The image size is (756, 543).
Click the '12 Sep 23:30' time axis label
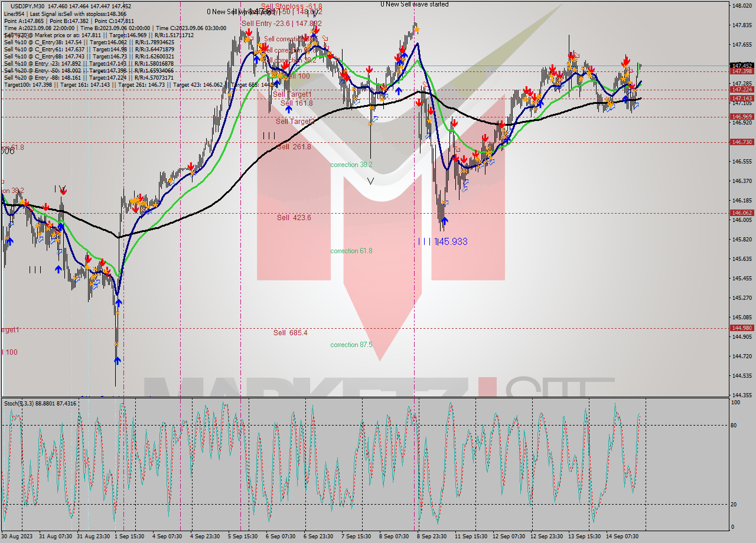(548, 537)
